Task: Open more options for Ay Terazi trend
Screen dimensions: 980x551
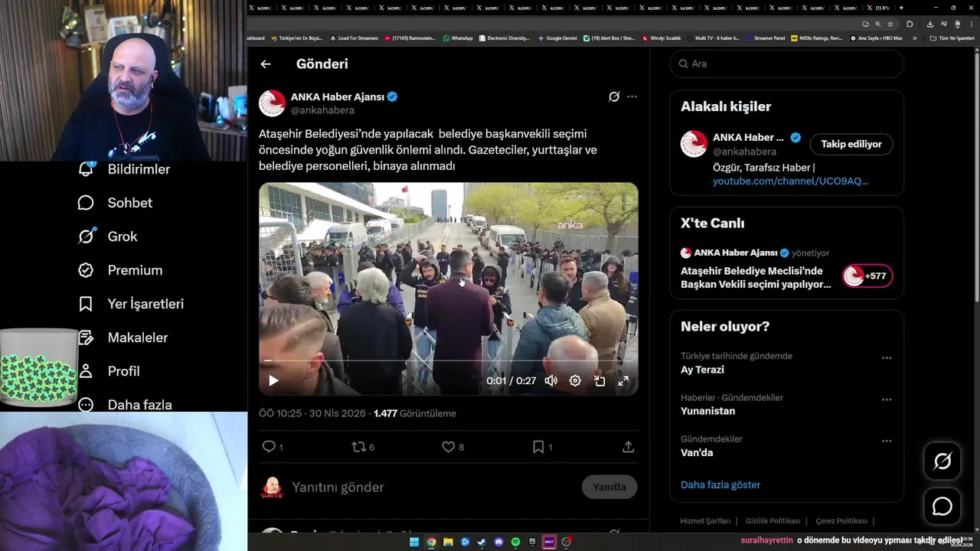Action: [887, 358]
